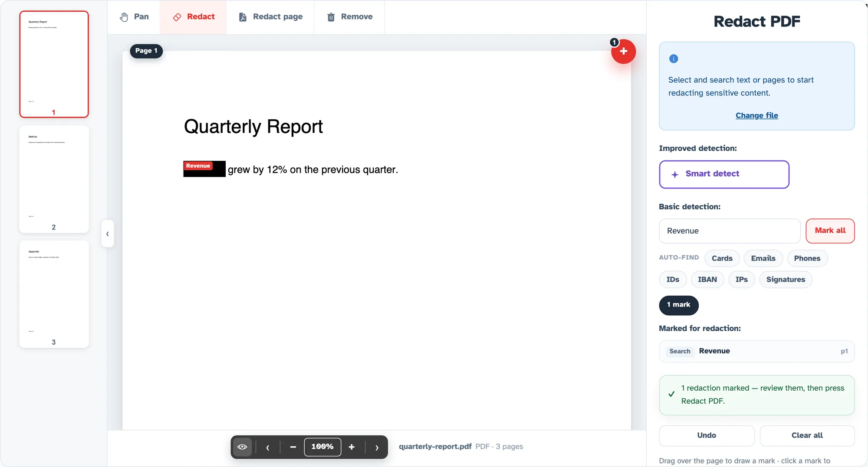Go to previous page in bottom toolbar
The width and height of the screenshot is (868, 467).
click(268, 447)
